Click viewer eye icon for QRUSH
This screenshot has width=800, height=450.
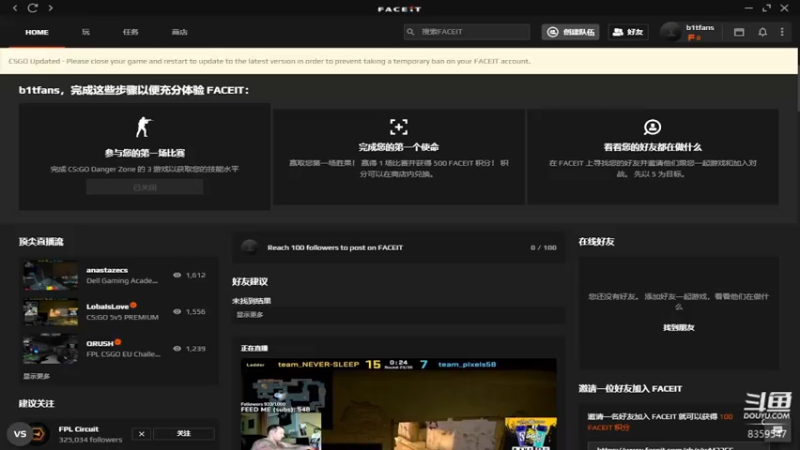click(x=177, y=348)
